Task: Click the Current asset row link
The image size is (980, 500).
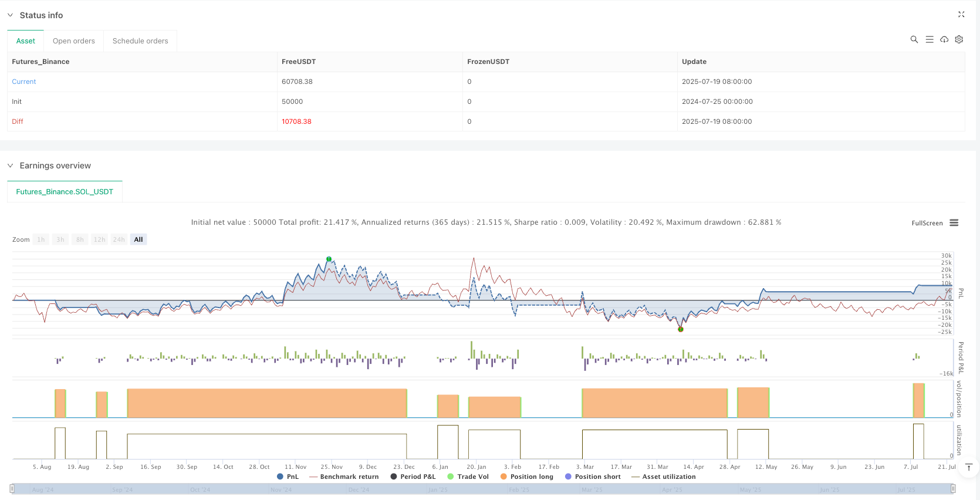Action: click(24, 82)
